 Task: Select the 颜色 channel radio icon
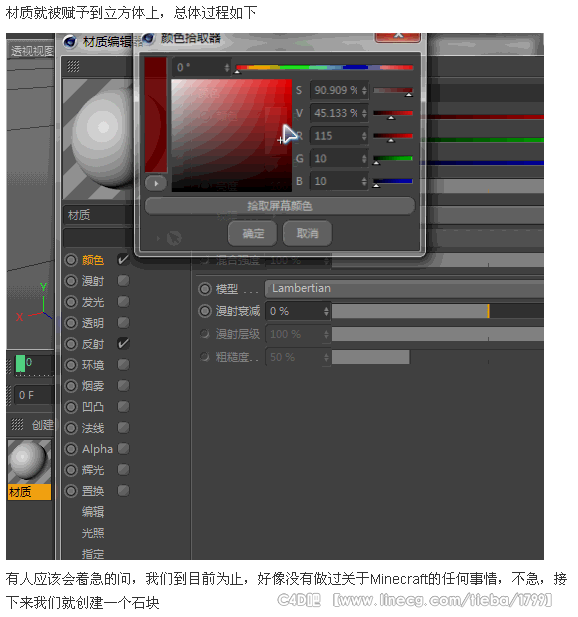pos(71,260)
